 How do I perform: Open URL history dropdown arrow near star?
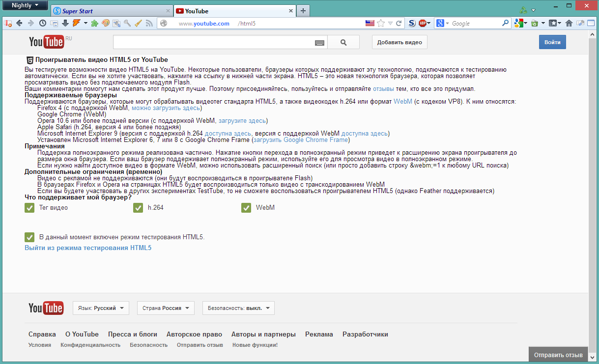[x=390, y=23]
